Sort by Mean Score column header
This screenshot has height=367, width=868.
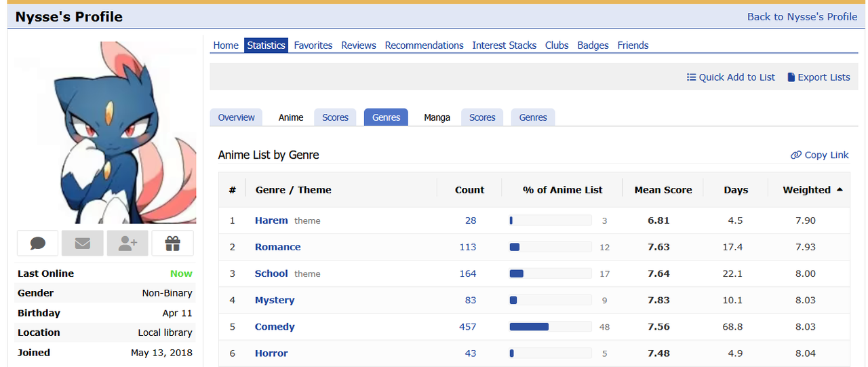663,190
